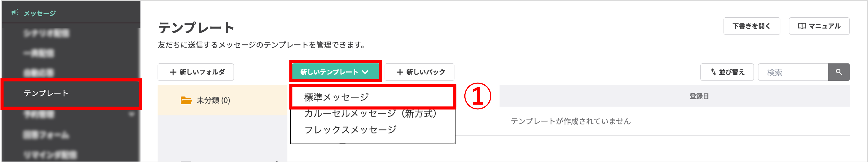
Task: Click the 下書きを開く button
Action: click(x=752, y=26)
